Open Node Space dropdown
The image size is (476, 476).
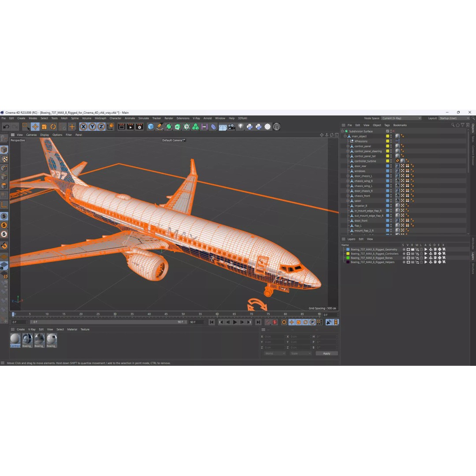pyautogui.click(x=402, y=119)
